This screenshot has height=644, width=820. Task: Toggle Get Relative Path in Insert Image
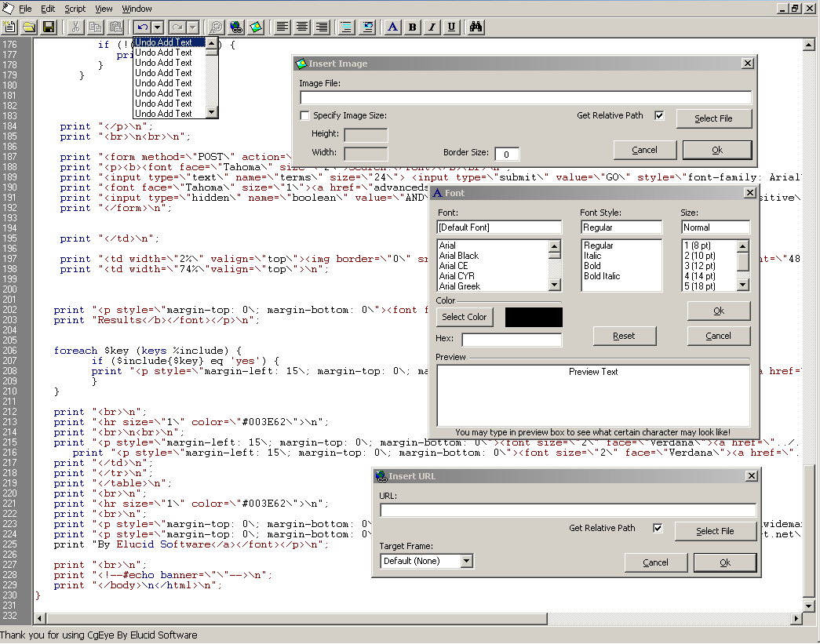tap(659, 116)
